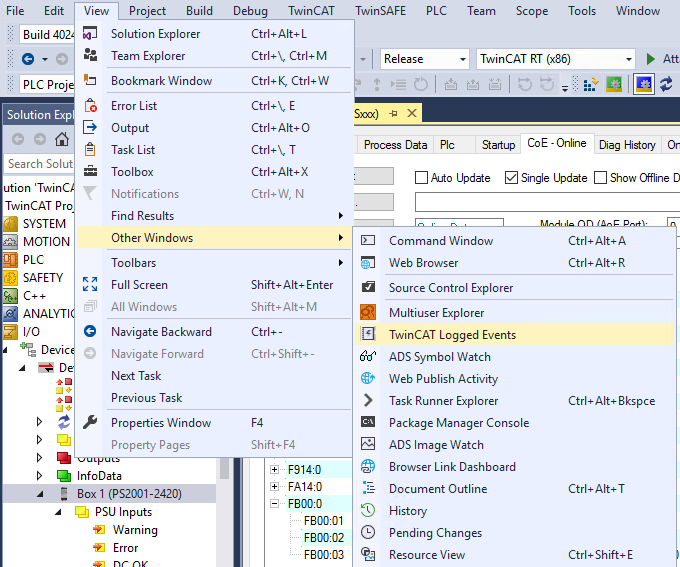The width and height of the screenshot is (680, 567).
Task: Click the Browser Link Dashboard icon
Action: tap(368, 466)
